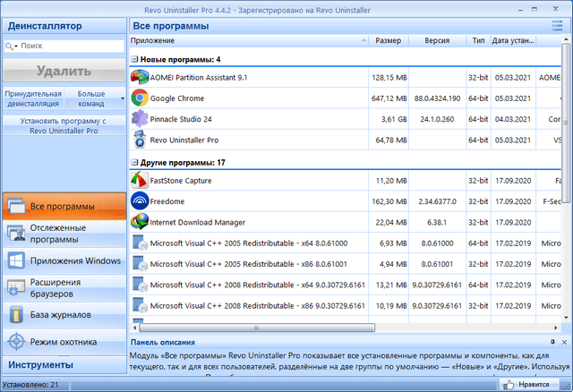Click the FastStone Capture icon
573x392 pixels.
140,180
